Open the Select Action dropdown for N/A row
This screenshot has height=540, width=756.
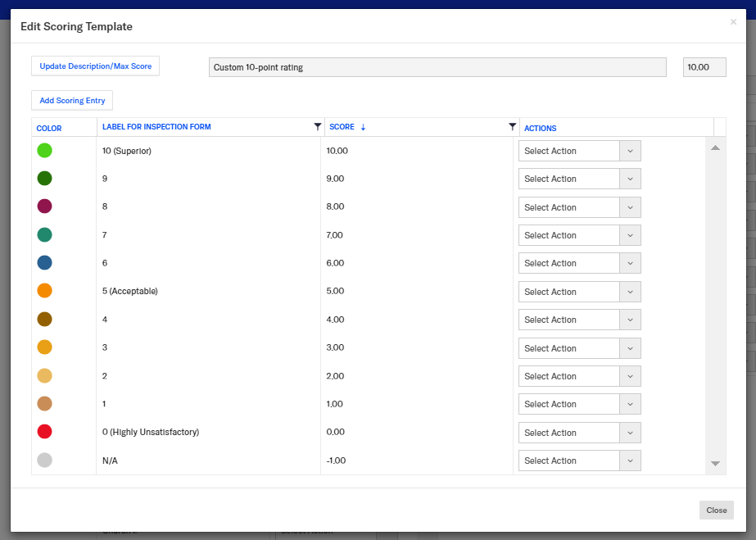(x=579, y=461)
